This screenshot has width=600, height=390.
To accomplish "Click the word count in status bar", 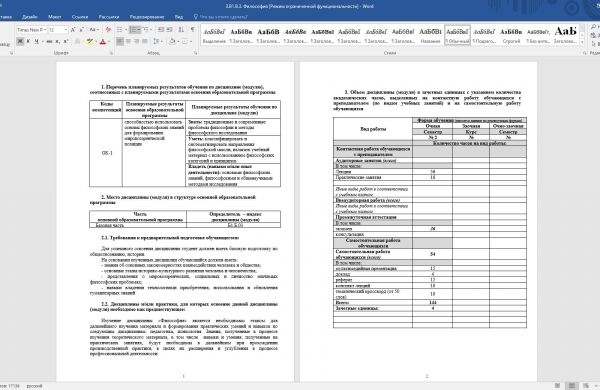I will 10,386.
